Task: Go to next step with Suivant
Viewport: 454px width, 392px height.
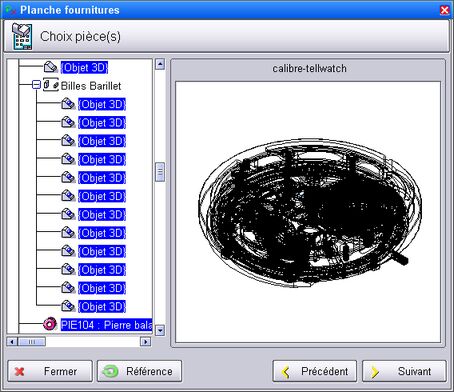Action: click(404, 371)
